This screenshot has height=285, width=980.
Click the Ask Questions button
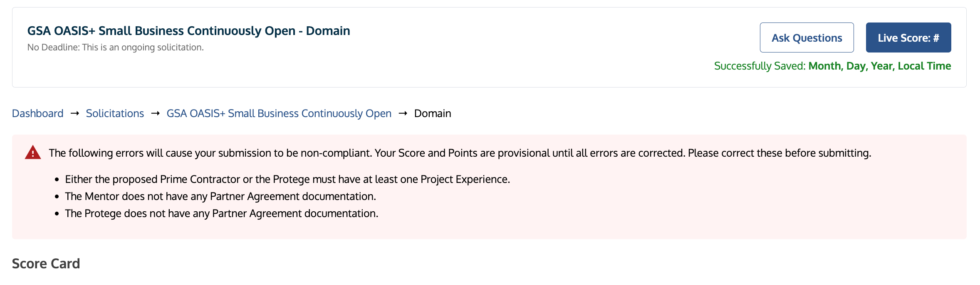pyautogui.click(x=807, y=37)
